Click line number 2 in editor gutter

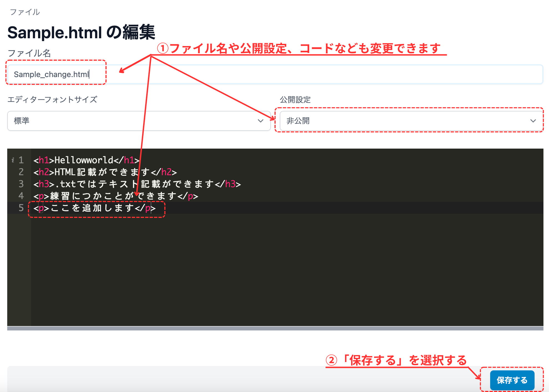coord(21,172)
